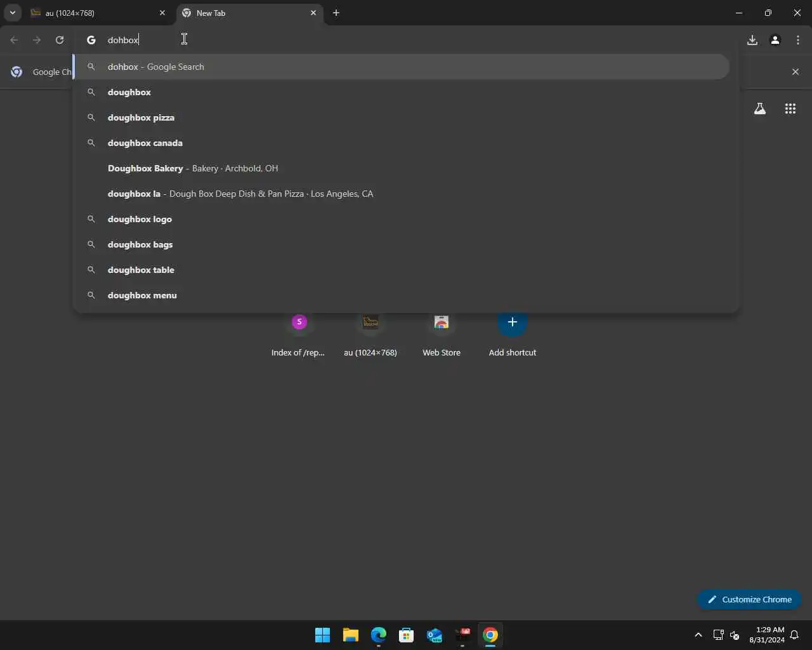Open the notifications bell icon
Screen dimensions: 812x650
point(794,635)
